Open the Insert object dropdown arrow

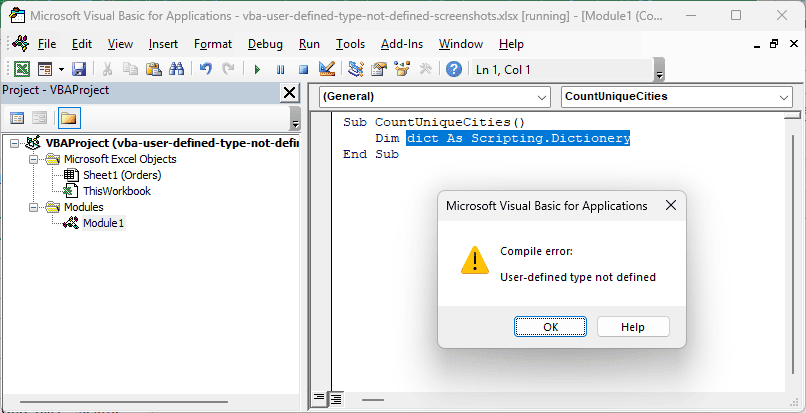click(61, 69)
